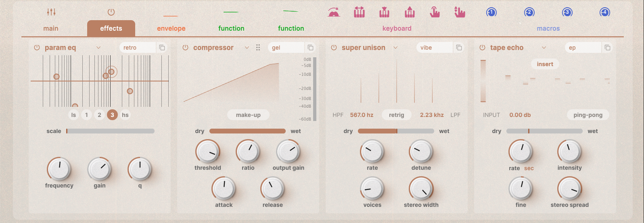Screen dimensions: 644x223
Task: Click the power icon above effects tab
Action: pos(111,12)
